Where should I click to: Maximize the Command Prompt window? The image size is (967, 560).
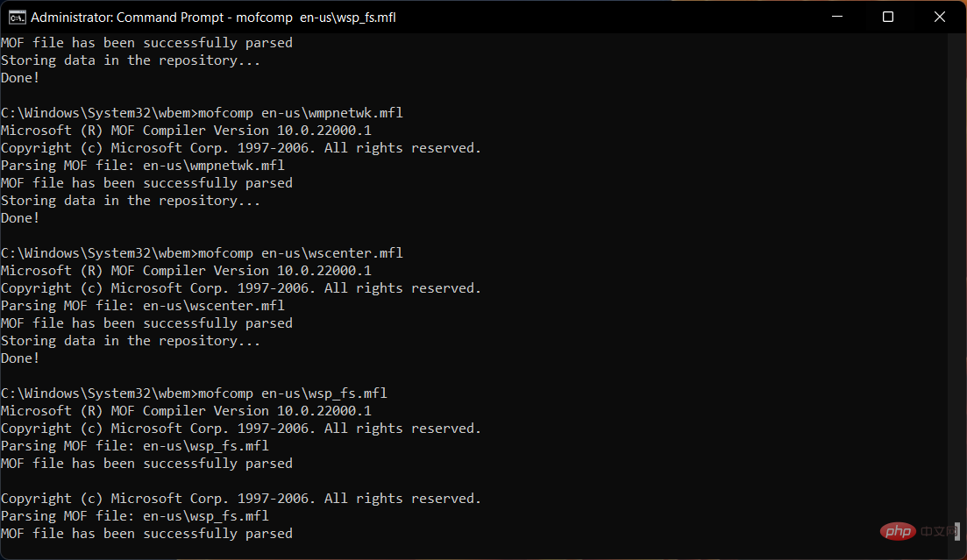tap(888, 18)
